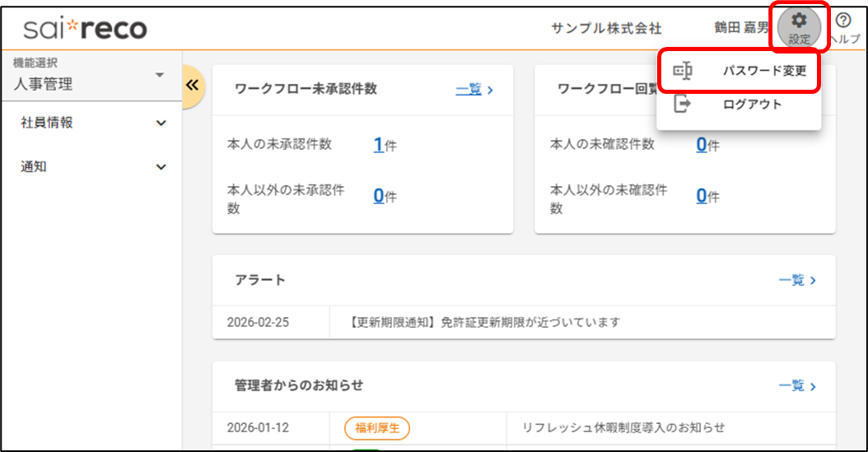Click the logout door icon
The width and height of the screenshot is (868, 452).
[683, 105]
